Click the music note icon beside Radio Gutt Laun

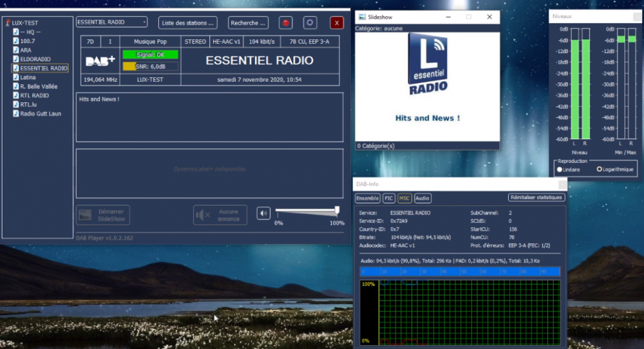tap(15, 113)
